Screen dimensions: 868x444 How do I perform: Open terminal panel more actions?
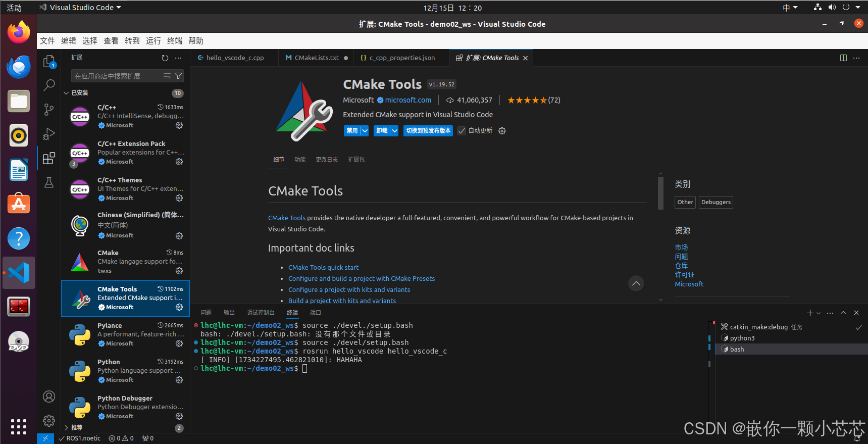tap(830, 313)
